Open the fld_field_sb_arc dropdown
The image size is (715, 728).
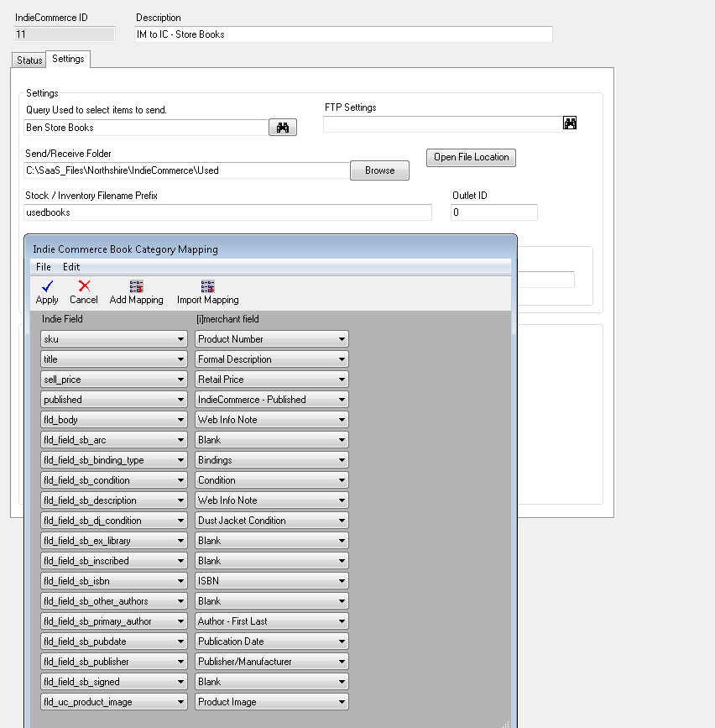113,440
